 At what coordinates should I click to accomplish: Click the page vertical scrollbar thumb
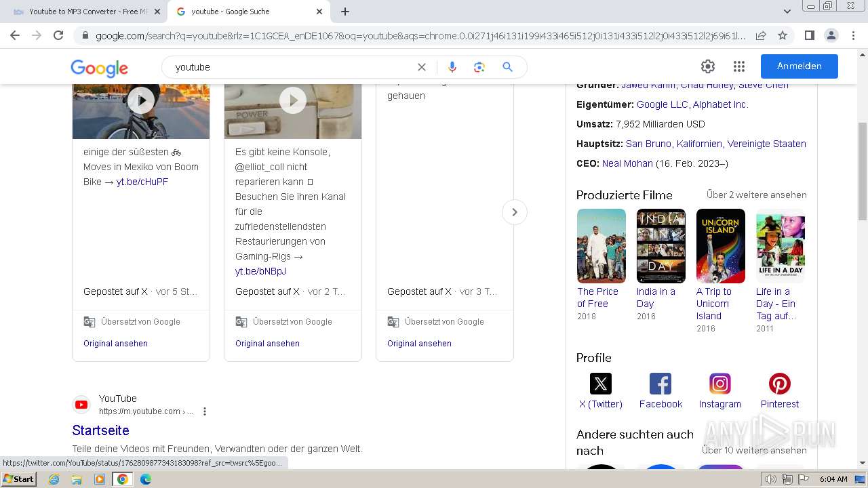click(x=863, y=171)
